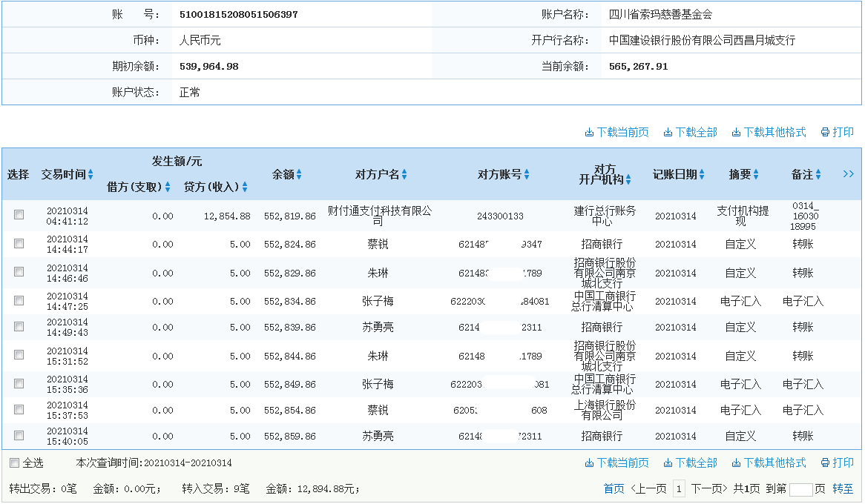The width and height of the screenshot is (865, 504).
Task: Click bottom download all icon
Action: click(x=668, y=463)
